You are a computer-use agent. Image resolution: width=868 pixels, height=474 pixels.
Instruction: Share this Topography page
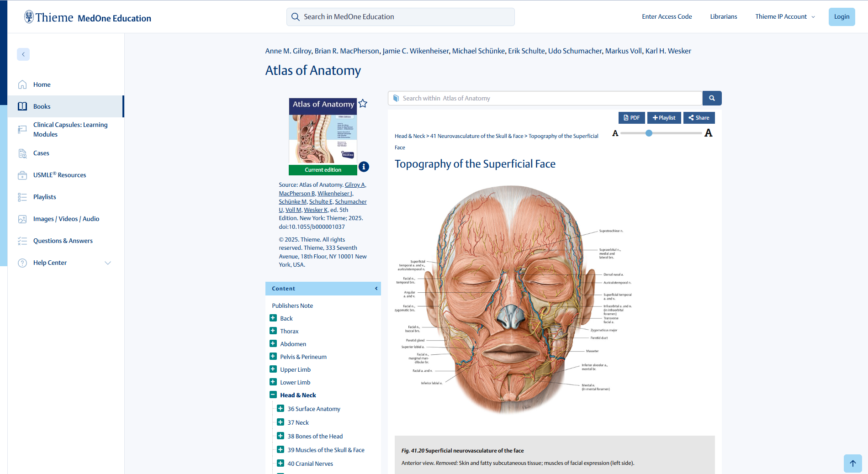click(699, 118)
